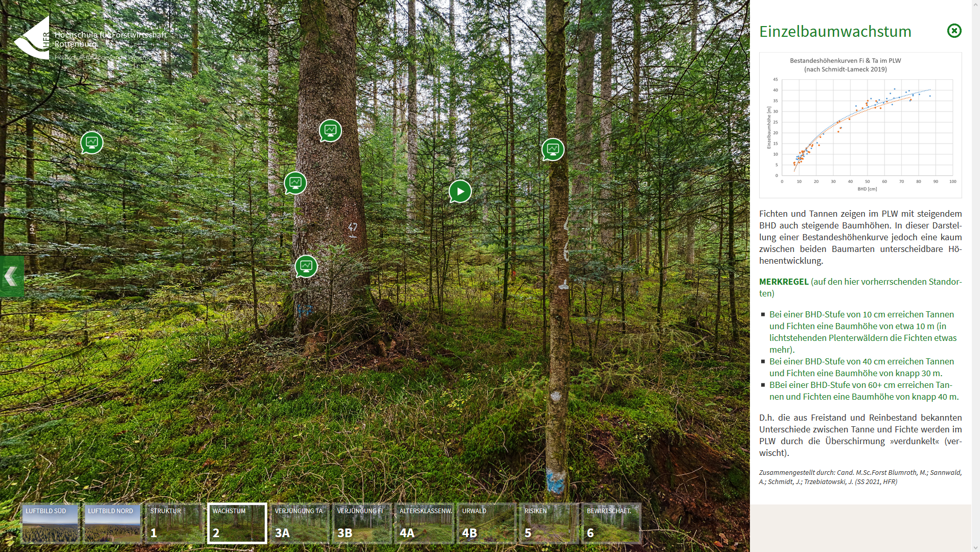Click the Bestandeshöhenkurven chart image
Viewport: 980px width, 552px height.
860,125
